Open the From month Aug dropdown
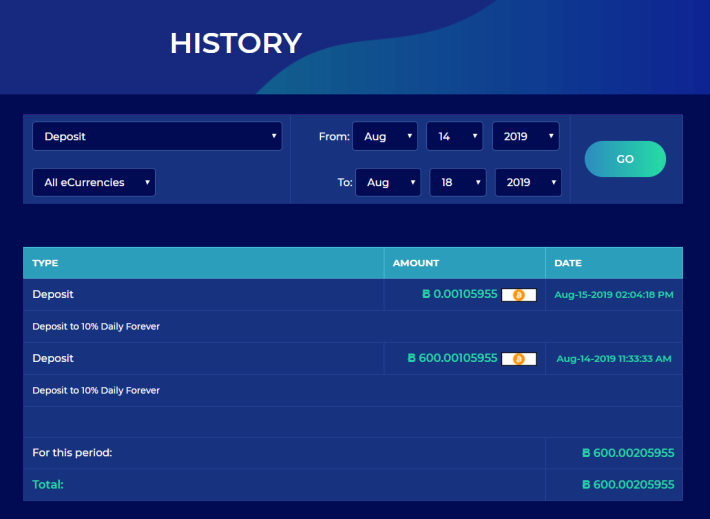The height and width of the screenshot is (519, 710). point(385,136)
